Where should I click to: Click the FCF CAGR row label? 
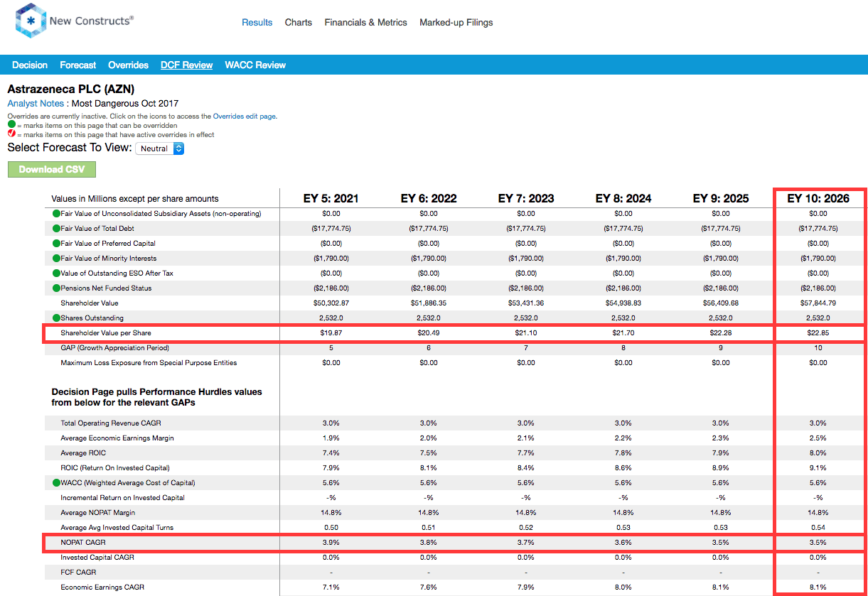pyautogui.click(x=78, y=573)
